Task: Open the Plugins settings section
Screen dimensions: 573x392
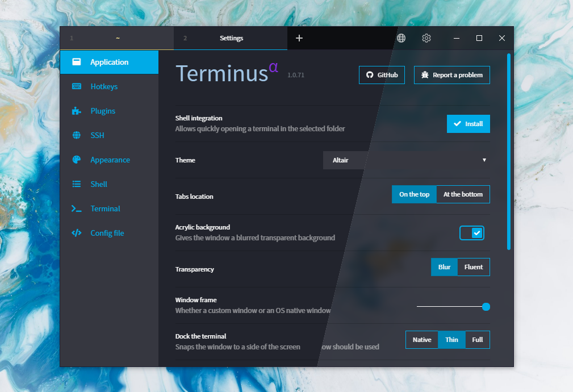Action: (109, 111)
